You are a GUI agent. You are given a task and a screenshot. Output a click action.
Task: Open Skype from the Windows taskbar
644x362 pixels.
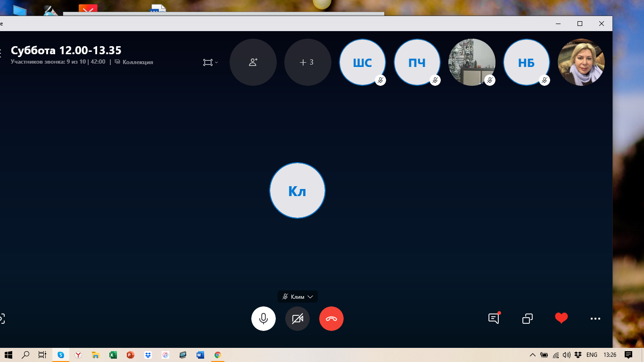(x=61, y=355)
